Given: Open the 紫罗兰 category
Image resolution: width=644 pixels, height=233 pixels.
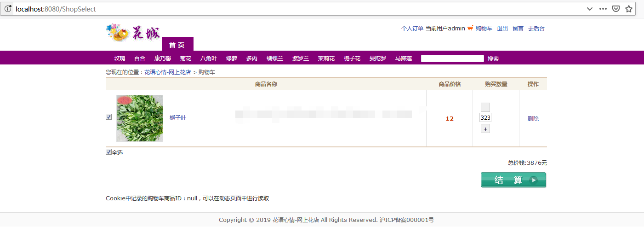Looking at the screenshot, I should tap(301, 58).
